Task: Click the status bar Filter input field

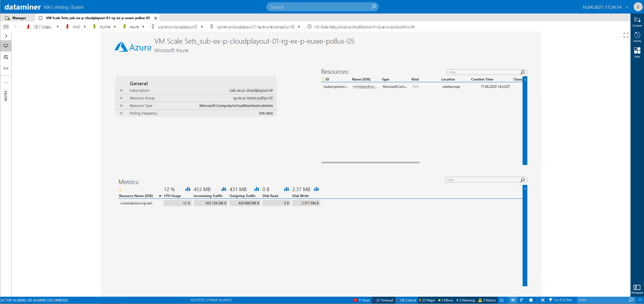Action: [606, 300]
